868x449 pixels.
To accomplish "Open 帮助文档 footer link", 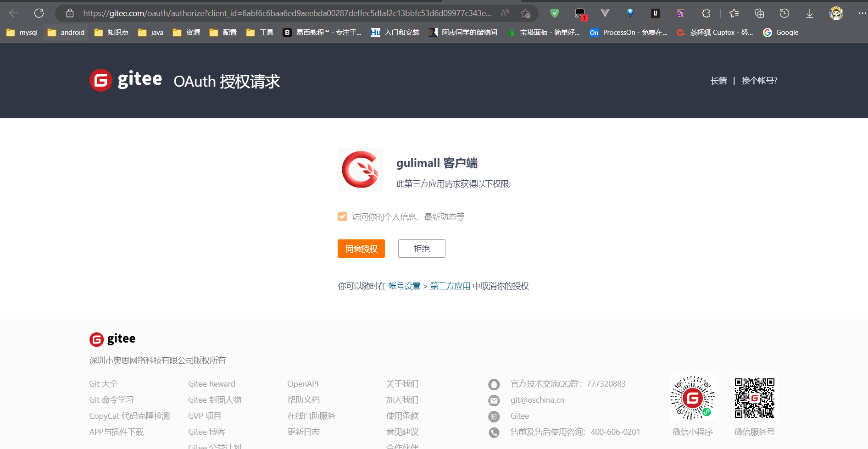I will point(304,400).
